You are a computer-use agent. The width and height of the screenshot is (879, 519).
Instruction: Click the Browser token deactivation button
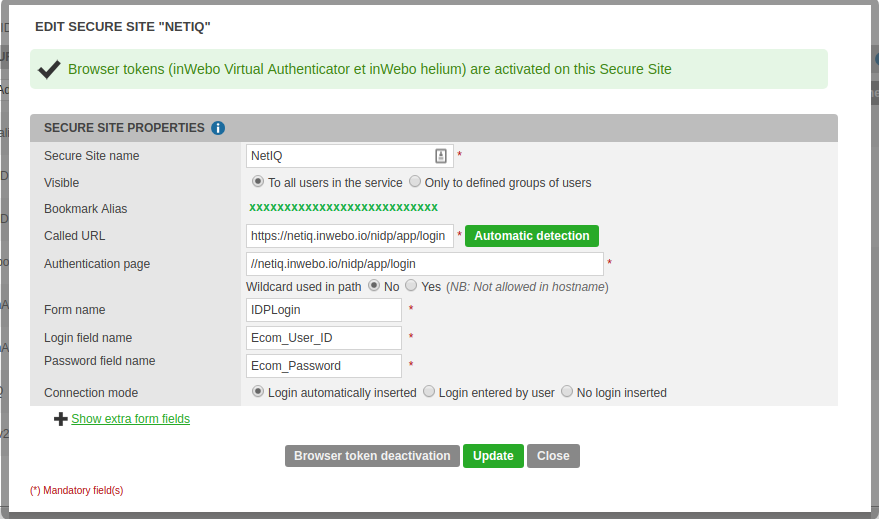372,456
